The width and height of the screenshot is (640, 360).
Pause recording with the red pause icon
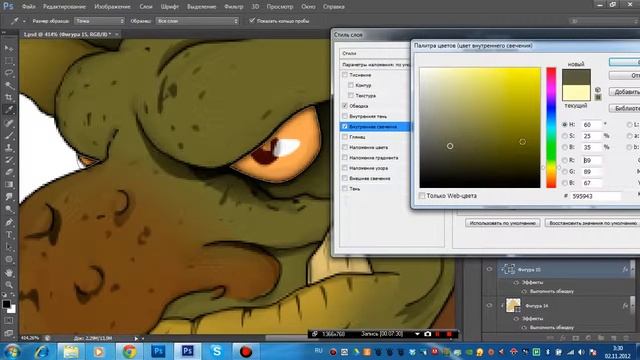point(438,334)
